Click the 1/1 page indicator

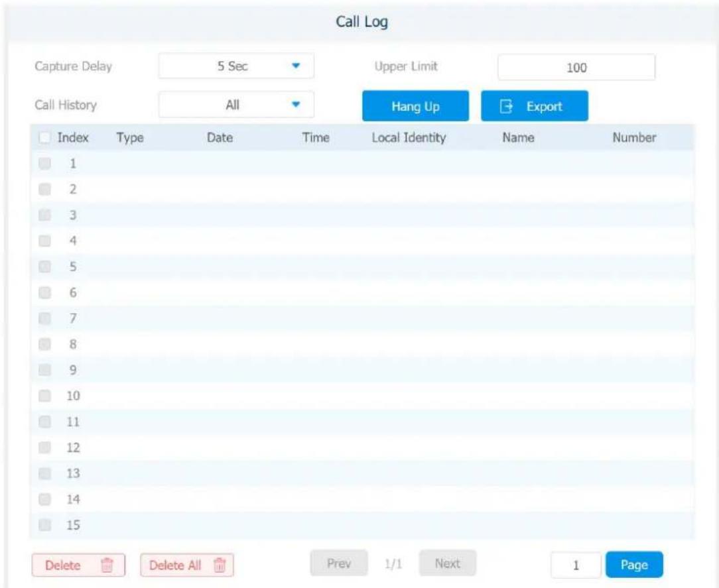(393, 563)
